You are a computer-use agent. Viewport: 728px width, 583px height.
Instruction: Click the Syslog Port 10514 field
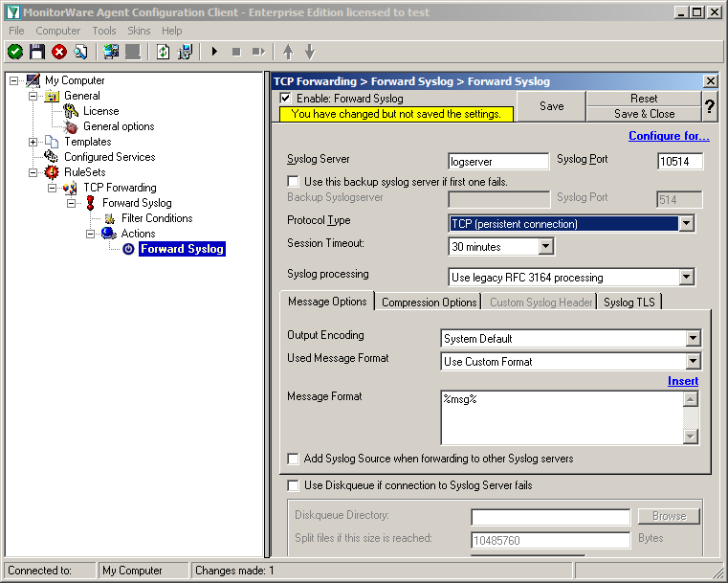tap(680, 162)
